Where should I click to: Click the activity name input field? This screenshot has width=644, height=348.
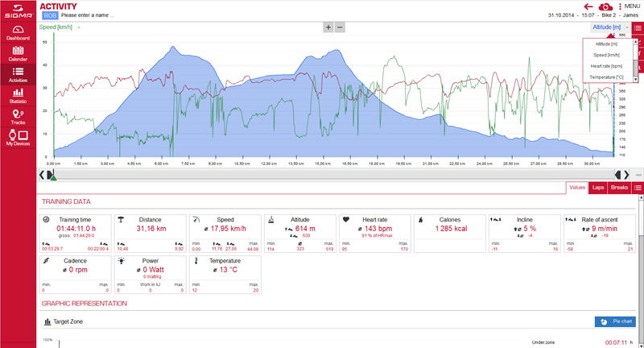pos(88,15)
